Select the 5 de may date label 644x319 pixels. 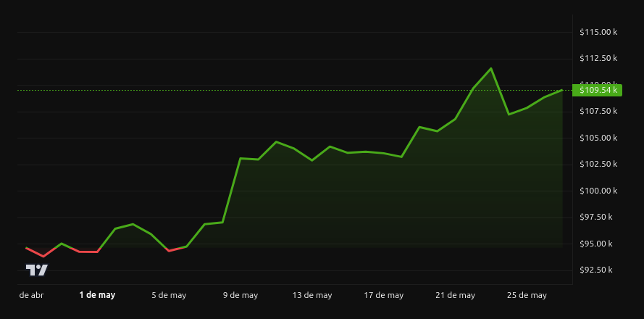pyautogui.click(x=169, y=295)
